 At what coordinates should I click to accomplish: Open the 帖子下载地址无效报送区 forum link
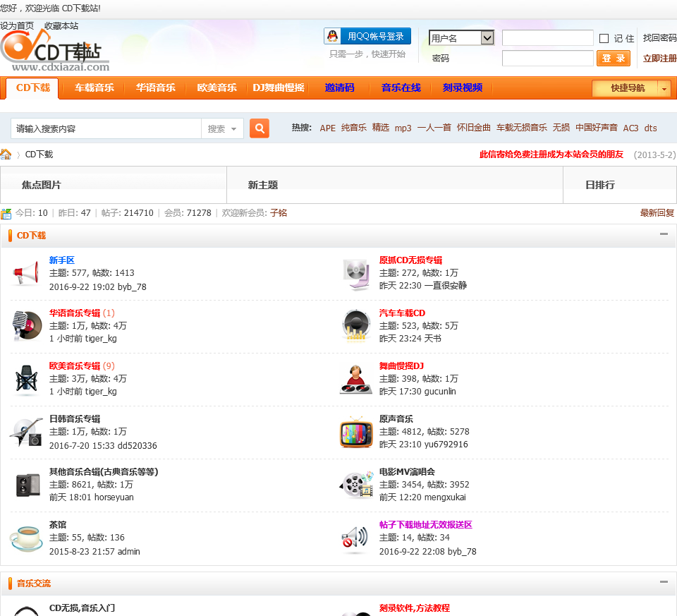point(426,524)
